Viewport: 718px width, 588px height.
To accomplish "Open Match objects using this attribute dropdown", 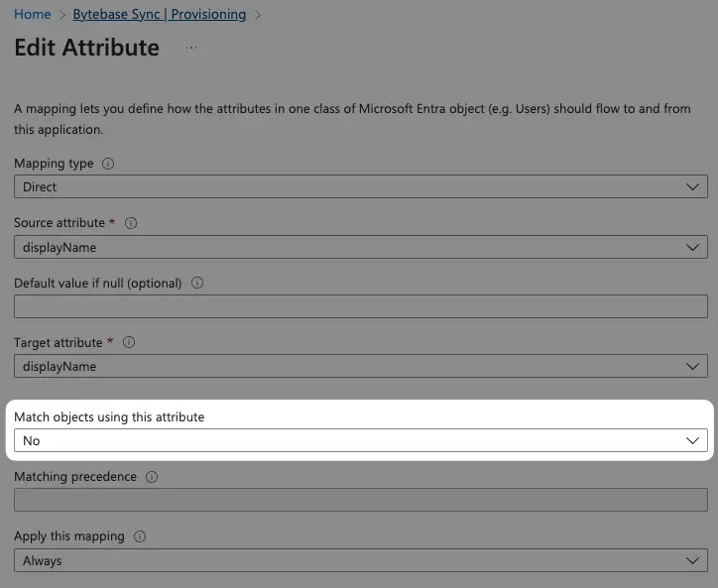I will pyautogui.click(x=361, y=440).
